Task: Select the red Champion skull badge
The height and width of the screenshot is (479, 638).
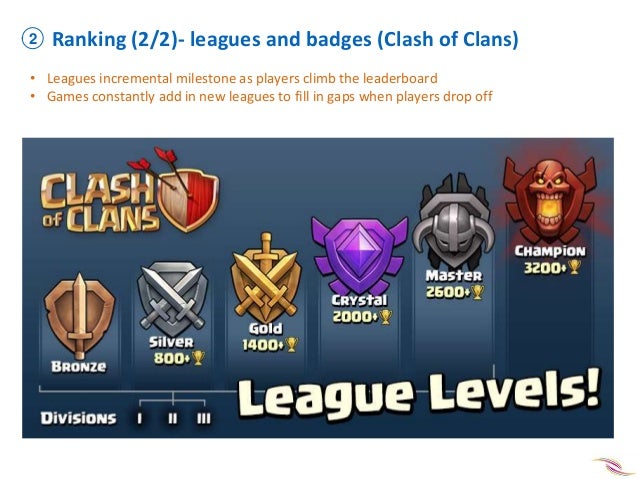Action: (x=550, y=201)
